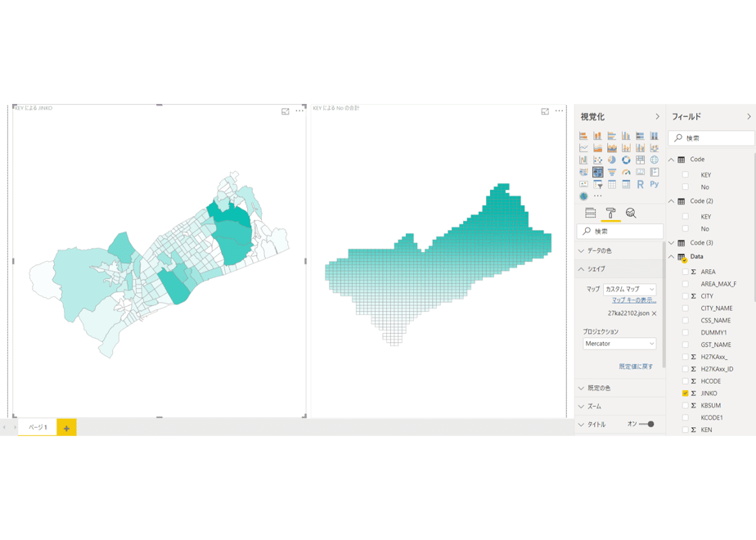
Task: Check the CITY field checkbox
Action: click(685, 296)
